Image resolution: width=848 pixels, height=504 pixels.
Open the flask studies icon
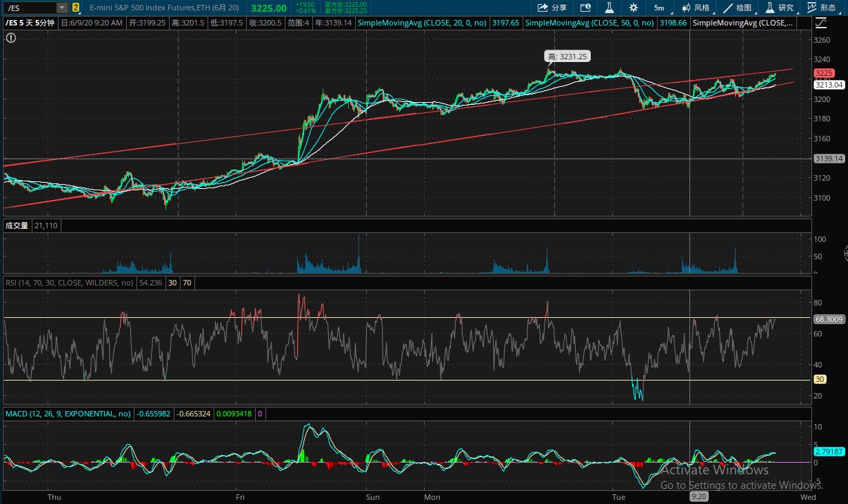click(609, 8)
